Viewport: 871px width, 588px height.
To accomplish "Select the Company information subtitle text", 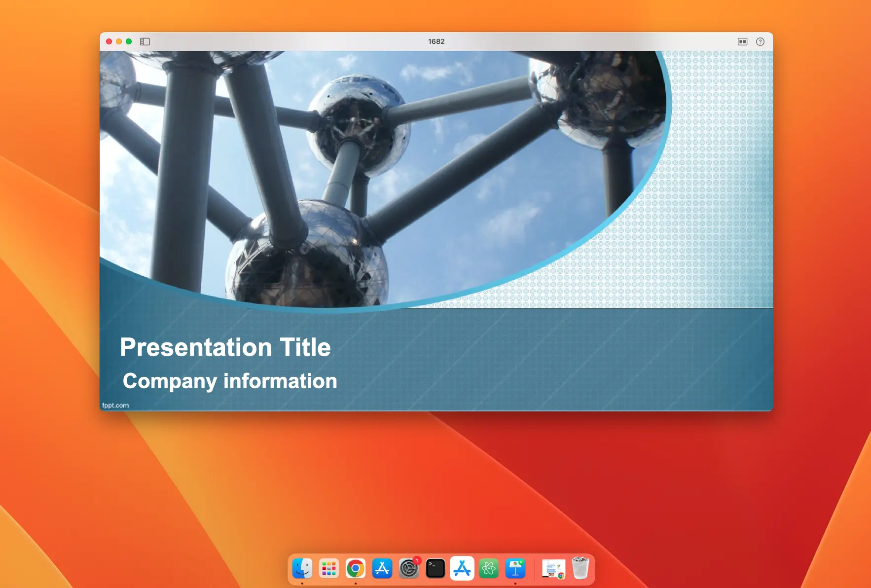I will pos(230,381).
